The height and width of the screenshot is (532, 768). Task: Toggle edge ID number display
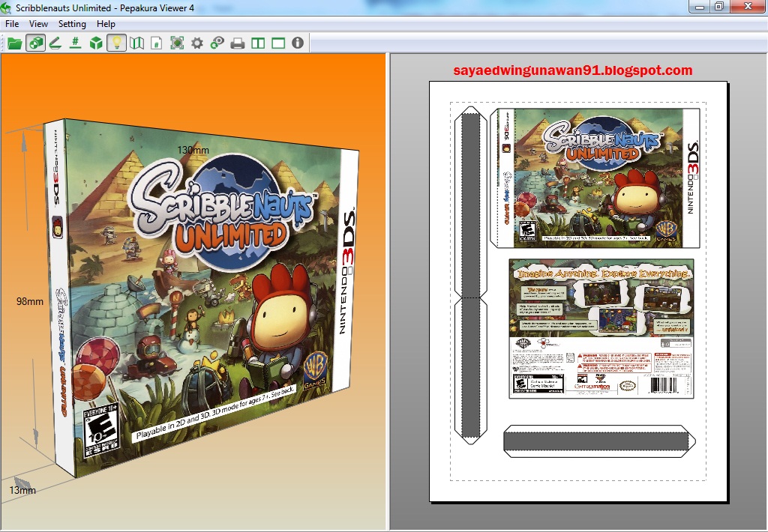[73, 43]
